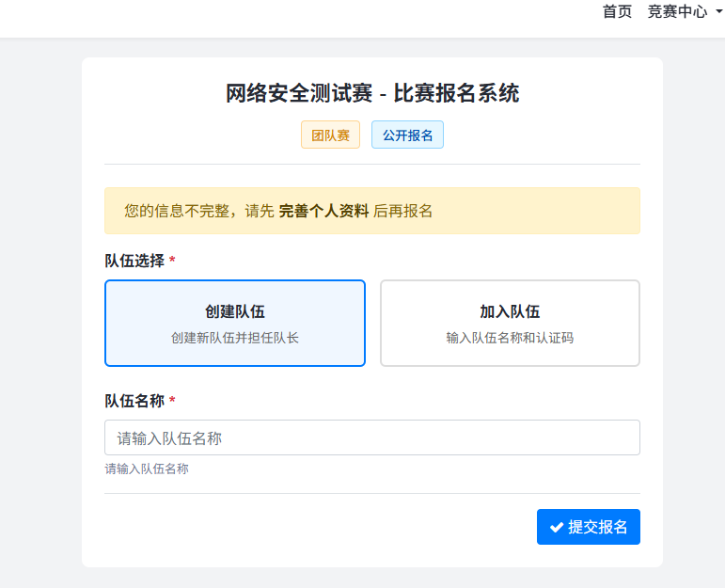Click the 您的信息不完整 warning text
Screen dimensions: 725x588
click(199, 211)
